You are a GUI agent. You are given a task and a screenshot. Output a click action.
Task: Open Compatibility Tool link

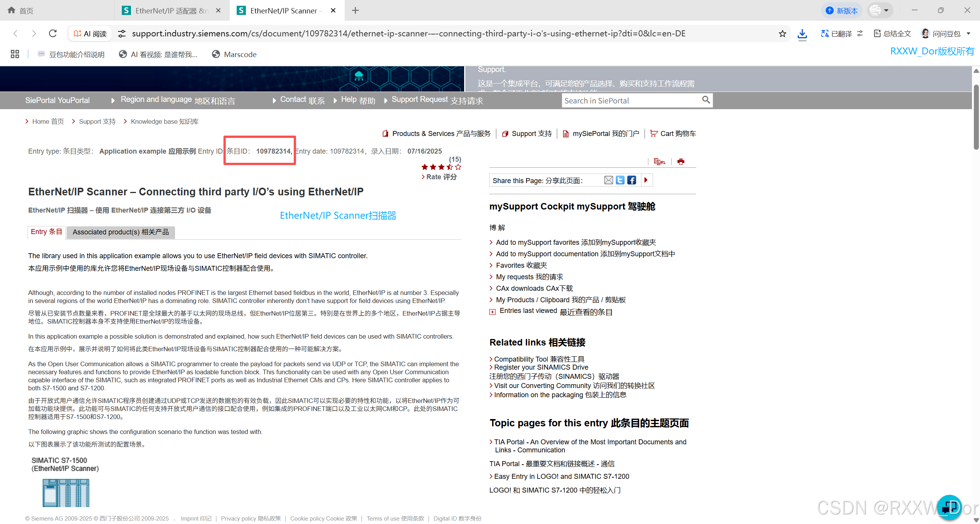tap(539, 359)
